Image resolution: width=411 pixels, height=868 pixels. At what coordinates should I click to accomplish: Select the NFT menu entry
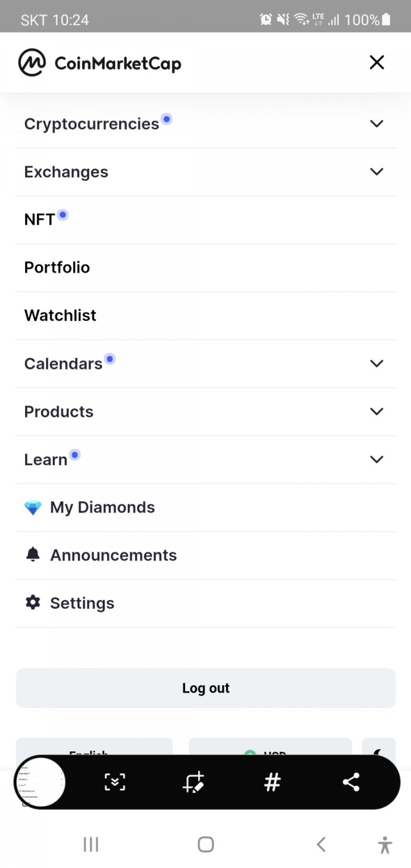40,220
